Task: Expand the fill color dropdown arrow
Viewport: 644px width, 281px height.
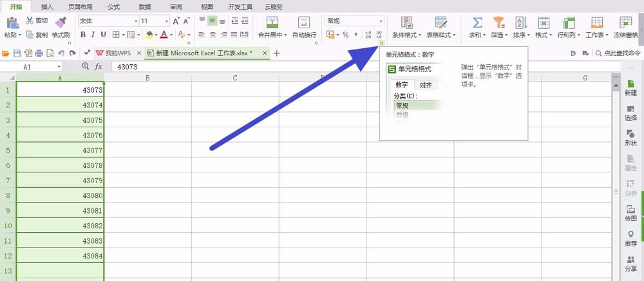Action: (x=156, y=35)
